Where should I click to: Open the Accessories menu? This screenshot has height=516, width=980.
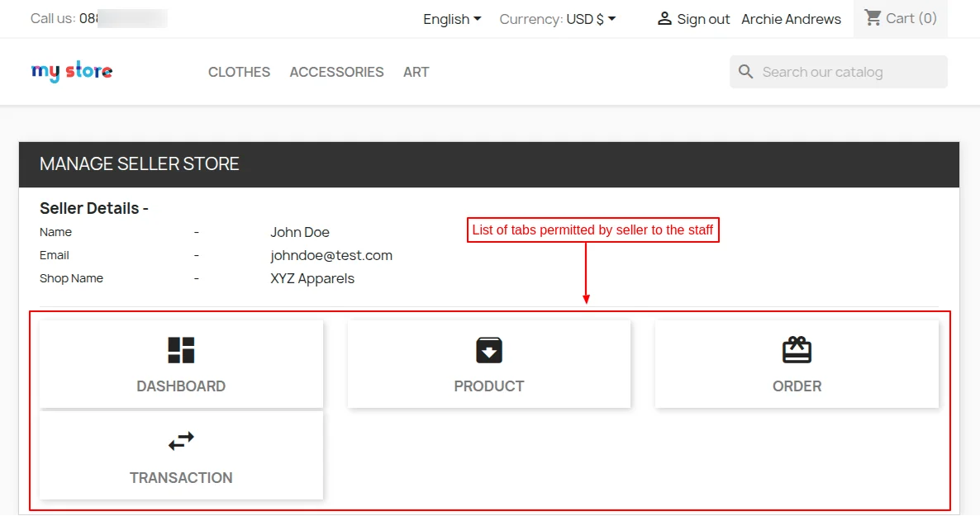point(336,72)
